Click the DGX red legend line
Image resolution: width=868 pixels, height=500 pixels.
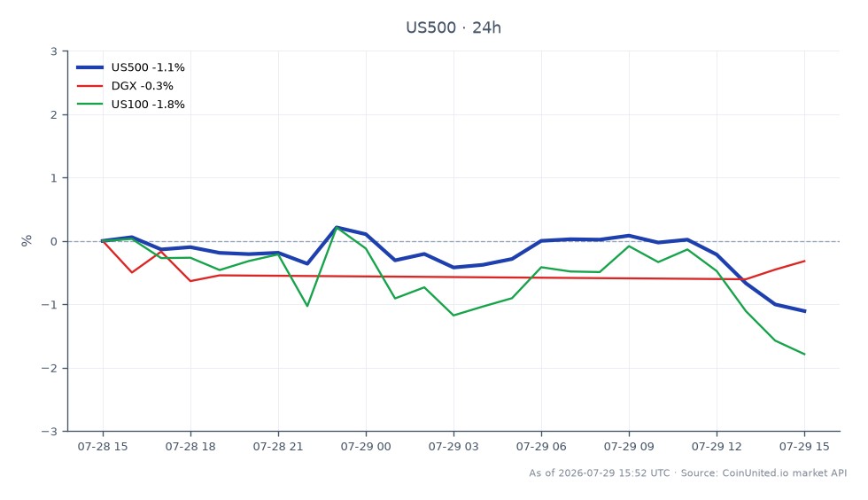(x=89, y=86)
